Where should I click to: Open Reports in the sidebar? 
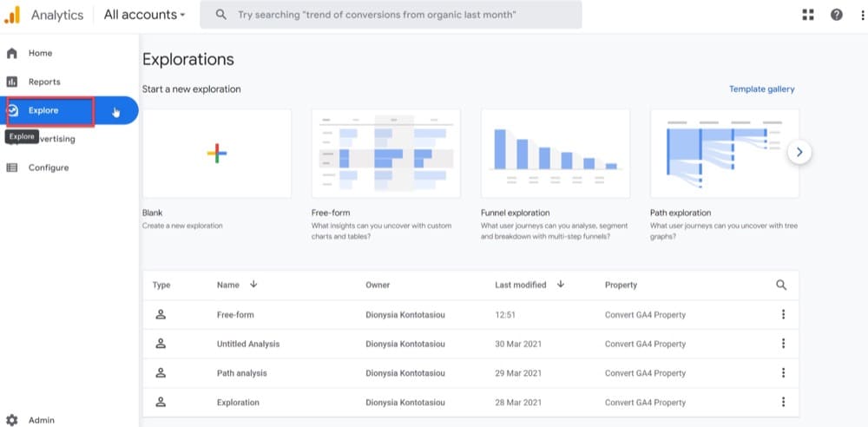69,82
